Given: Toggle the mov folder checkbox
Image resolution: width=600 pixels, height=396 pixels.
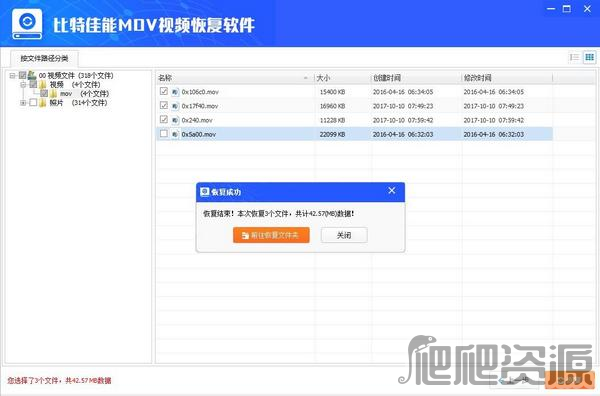Looking at the screenshot, I should pyautogui.click(x=44, y=93).
